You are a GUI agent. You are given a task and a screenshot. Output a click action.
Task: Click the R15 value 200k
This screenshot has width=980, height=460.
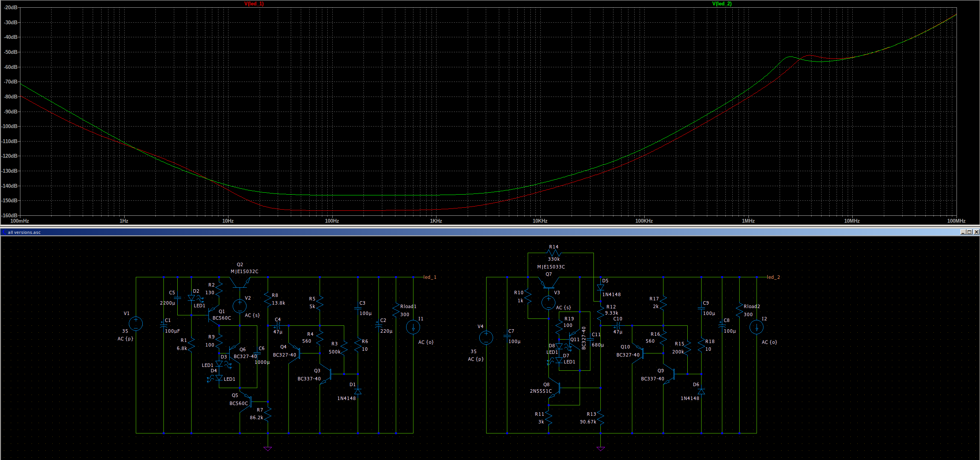coord(678,352)
